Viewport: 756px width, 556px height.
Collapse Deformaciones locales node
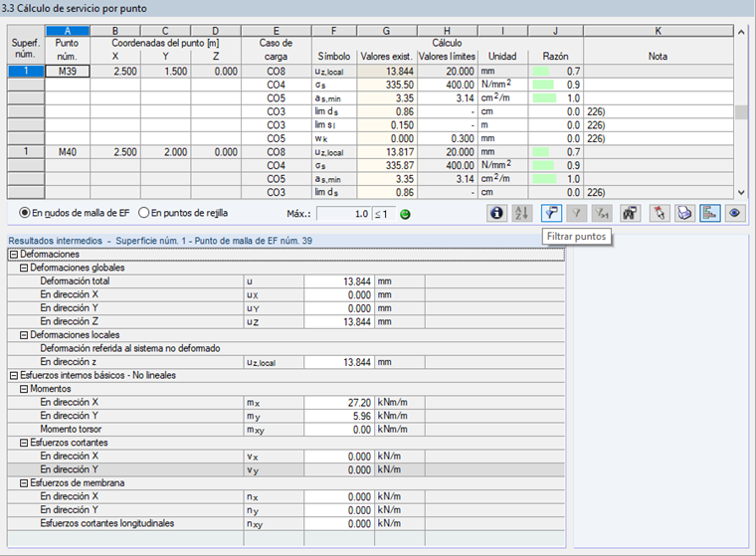[x=24, y=335]
